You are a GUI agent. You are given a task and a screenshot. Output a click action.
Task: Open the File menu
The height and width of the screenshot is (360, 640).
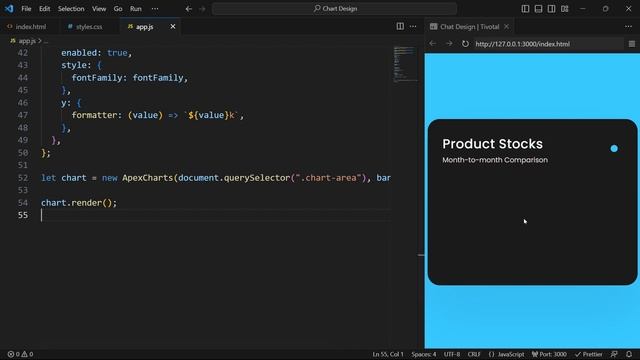(x=26, y=9)
